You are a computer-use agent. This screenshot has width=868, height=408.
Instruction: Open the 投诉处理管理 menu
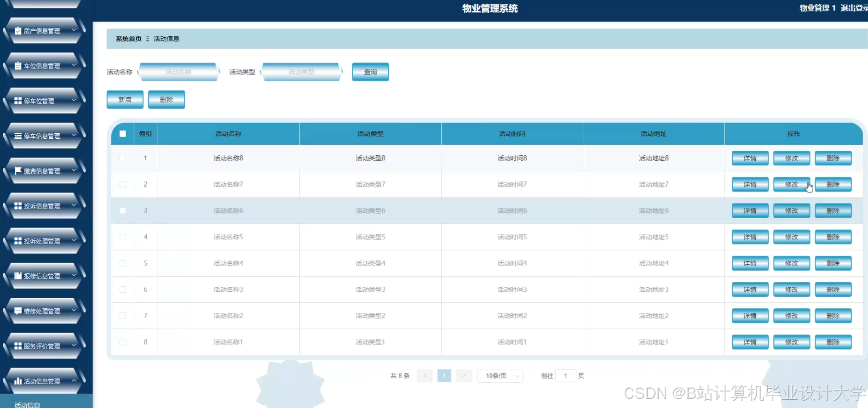(44, 241)
